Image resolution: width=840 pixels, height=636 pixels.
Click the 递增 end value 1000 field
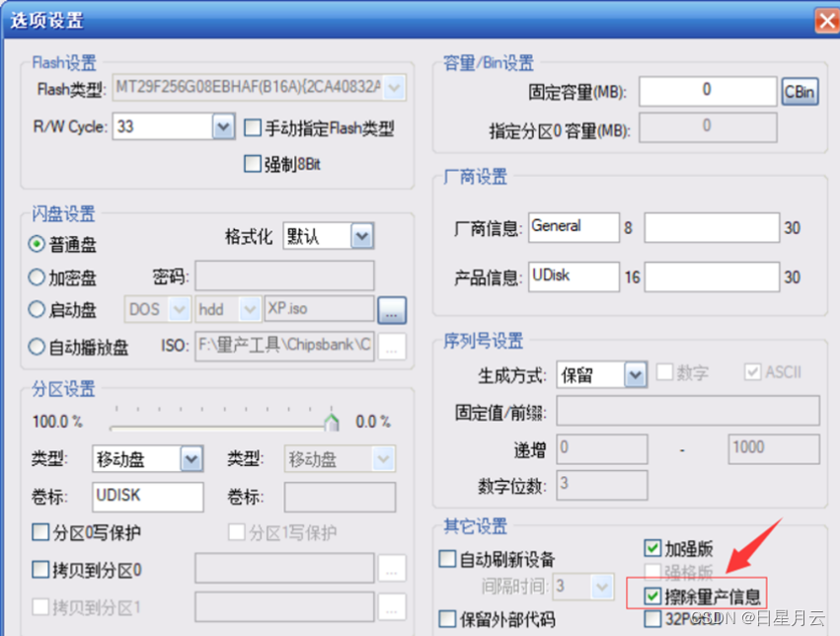[x=774, y=449]
